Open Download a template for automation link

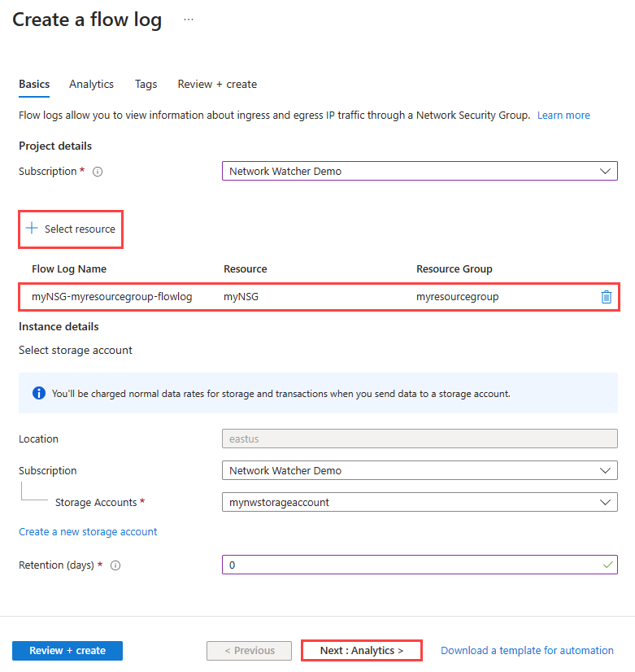coord(527,651)
